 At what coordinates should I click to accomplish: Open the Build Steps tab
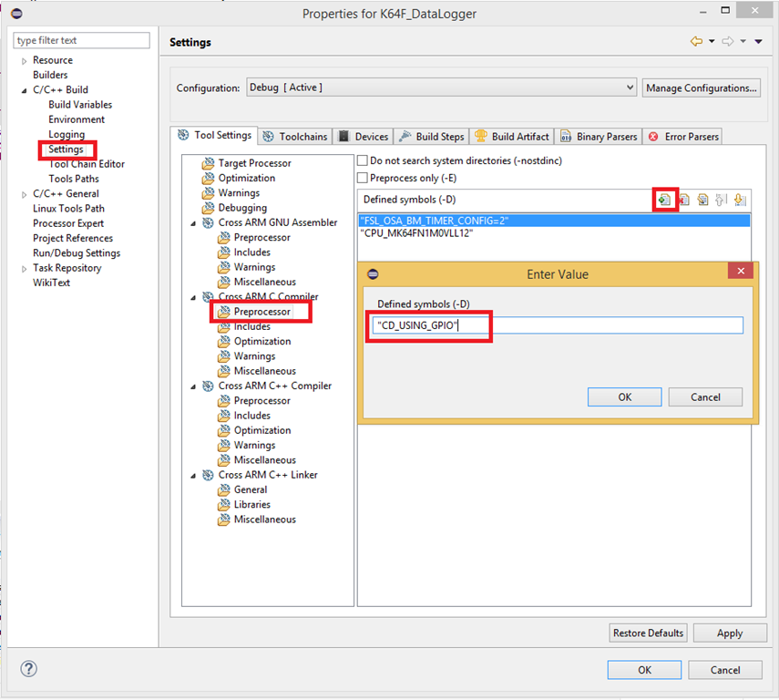click(431, 137)
